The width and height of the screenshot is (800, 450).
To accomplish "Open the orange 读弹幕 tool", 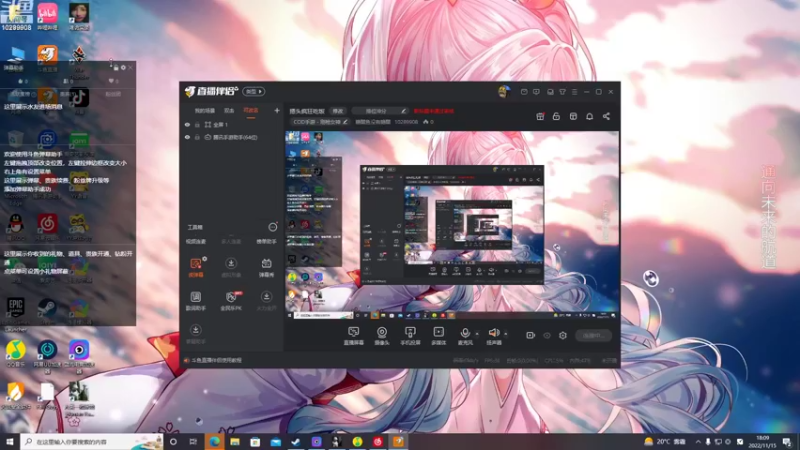I will click(x=196, y=267).
